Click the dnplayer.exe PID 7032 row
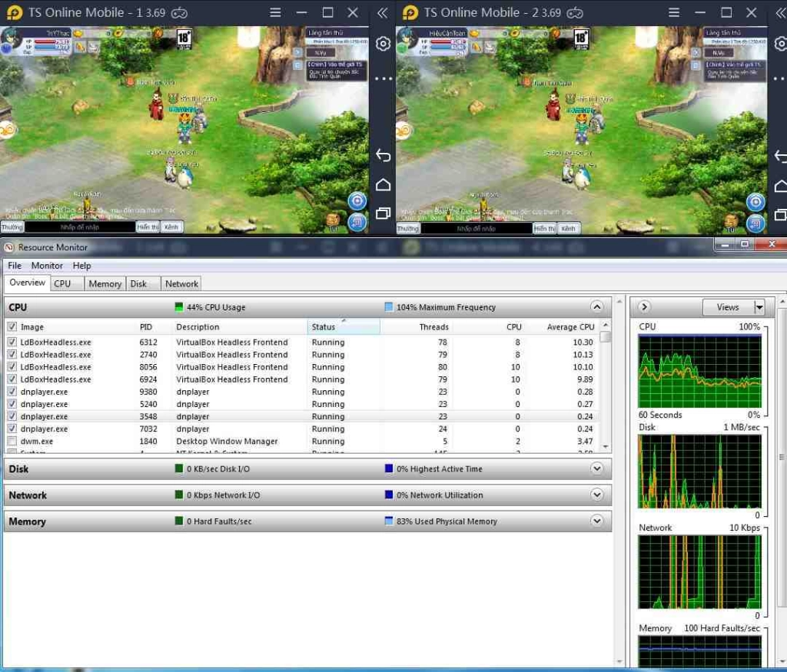Screen dimensions: 787x672 click(301, 429)
